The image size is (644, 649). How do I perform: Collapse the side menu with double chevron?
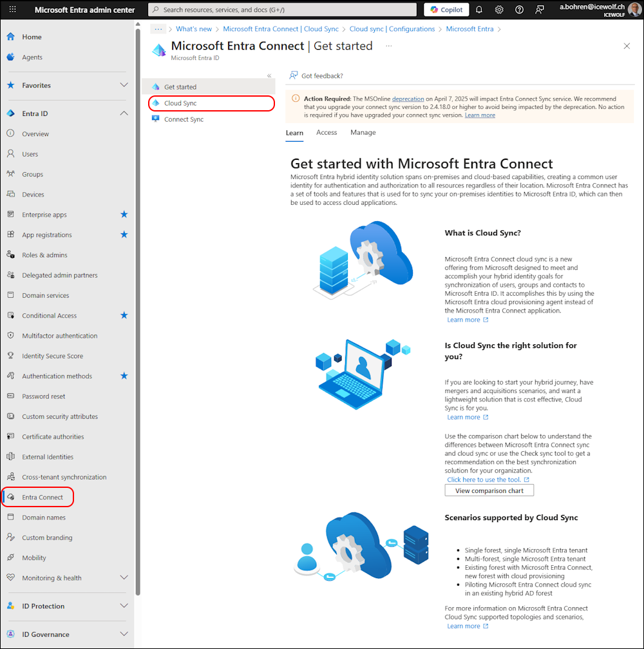[269, 75]
